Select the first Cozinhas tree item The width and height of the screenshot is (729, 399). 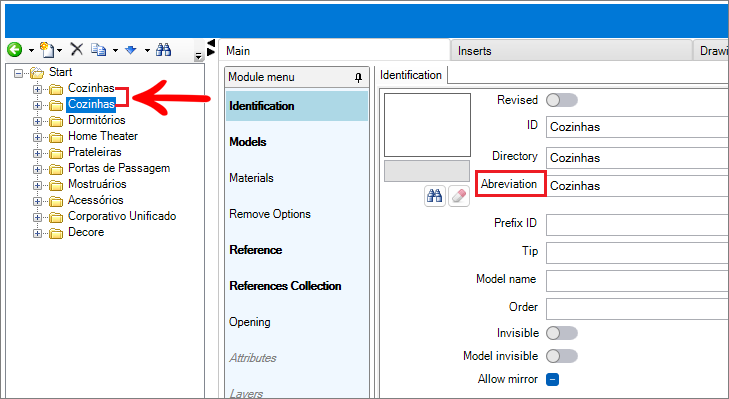pos(91,88)
